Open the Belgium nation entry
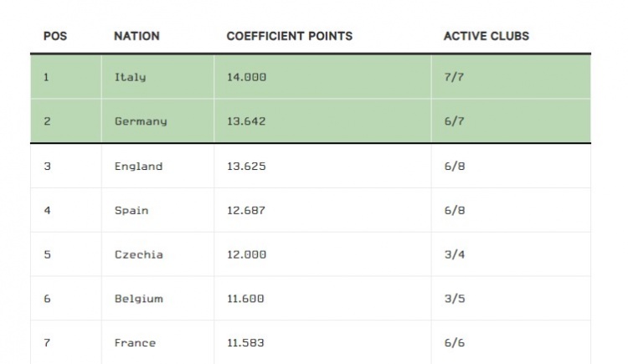Image resolution: width=628 pixels, height=364 pixels. pos(138,299)
